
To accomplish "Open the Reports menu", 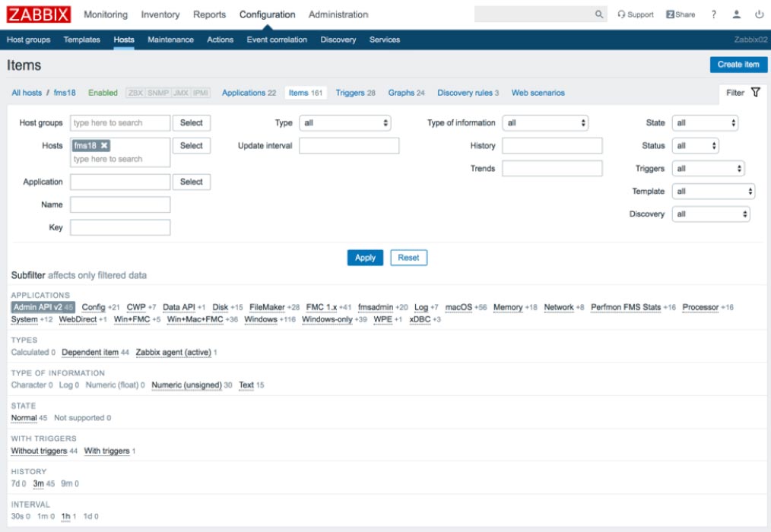I will click(209, 14).
